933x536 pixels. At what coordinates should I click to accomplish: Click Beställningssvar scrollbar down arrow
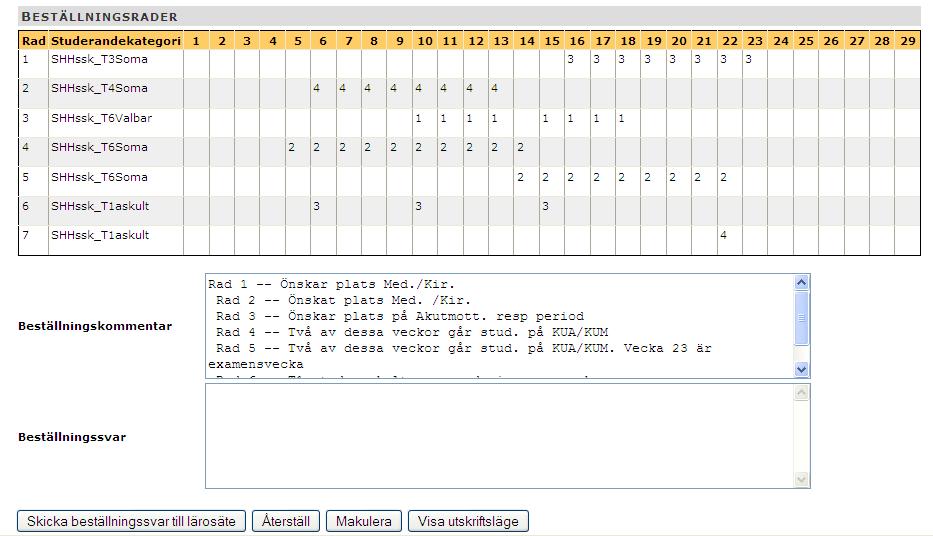click(801, 479)
